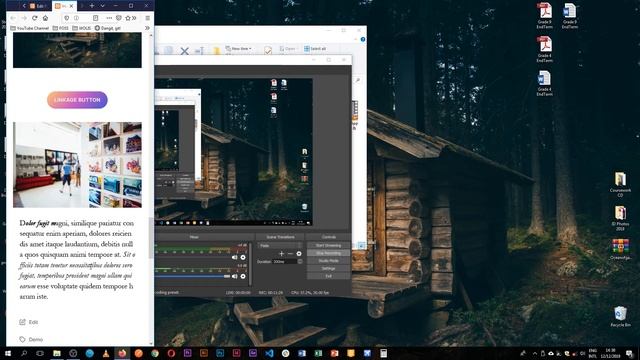Viewport: 640px width, 360px height.
Task: Open Grade 4 EndTerm Word document icon
Action: 544,83
